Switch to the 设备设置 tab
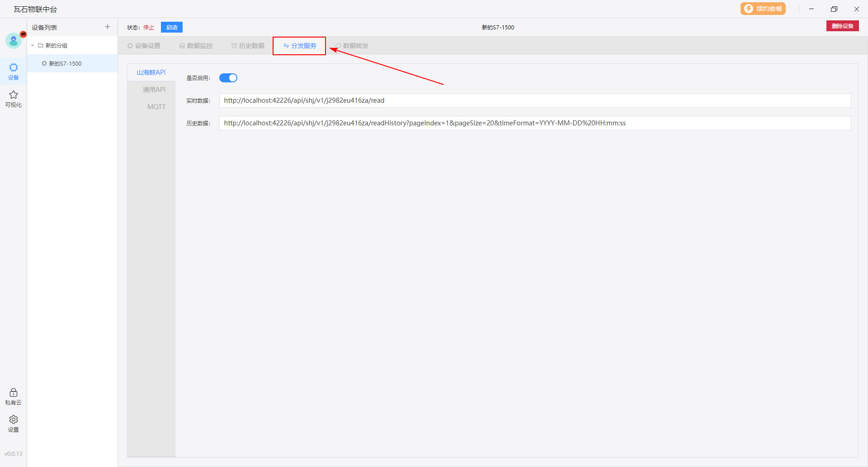 pos(144,46)
